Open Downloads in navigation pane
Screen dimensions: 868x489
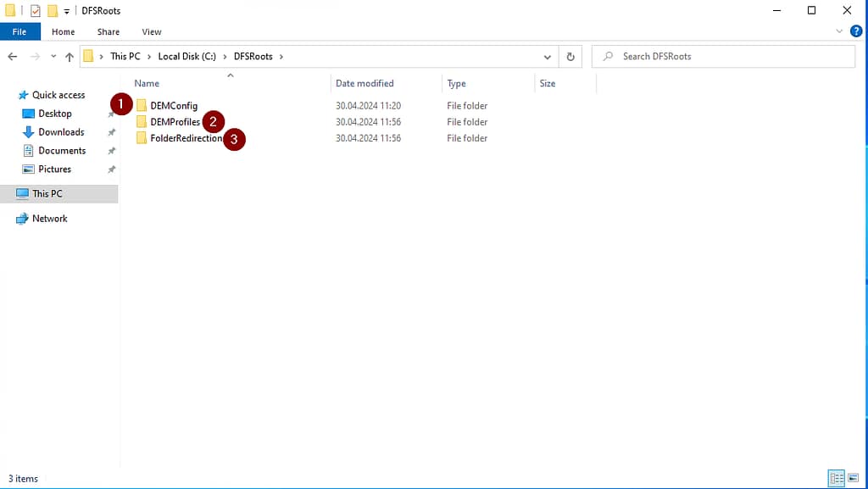[61, 132]
